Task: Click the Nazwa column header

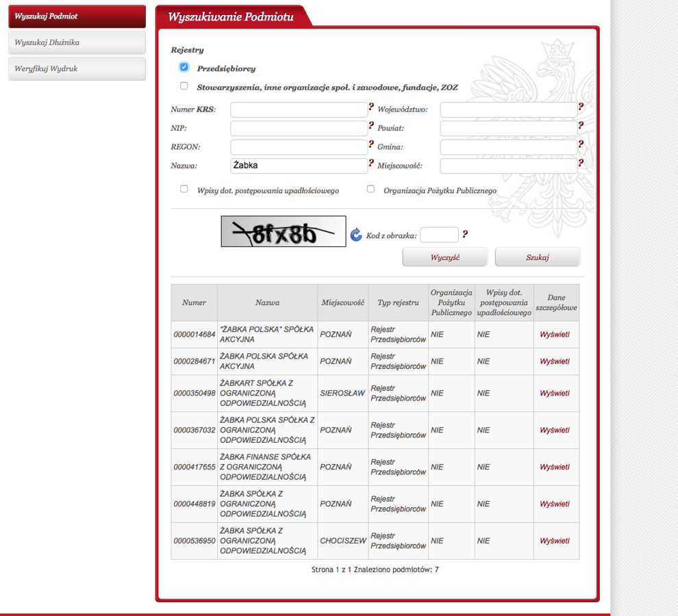Action: pos(267,303)
